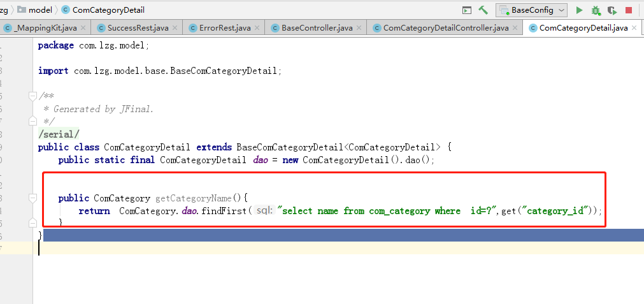
Task: Click the terminal window icon beside hammer
Action: point(467,10)
